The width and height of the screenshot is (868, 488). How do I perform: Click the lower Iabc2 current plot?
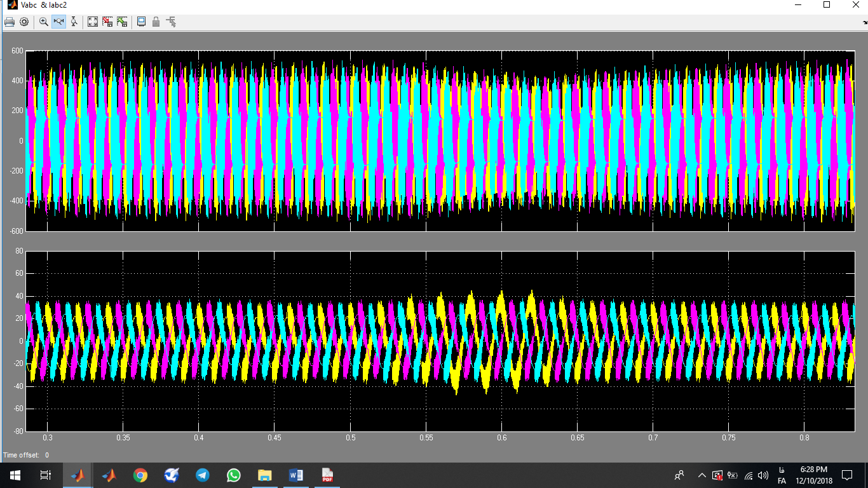point(440,341)
